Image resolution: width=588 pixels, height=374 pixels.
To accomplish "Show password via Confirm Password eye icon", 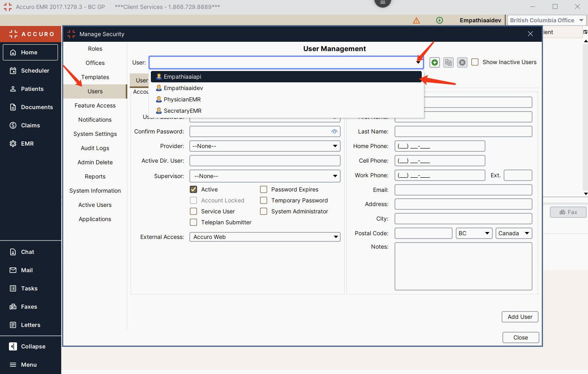I will click(335, 131).
